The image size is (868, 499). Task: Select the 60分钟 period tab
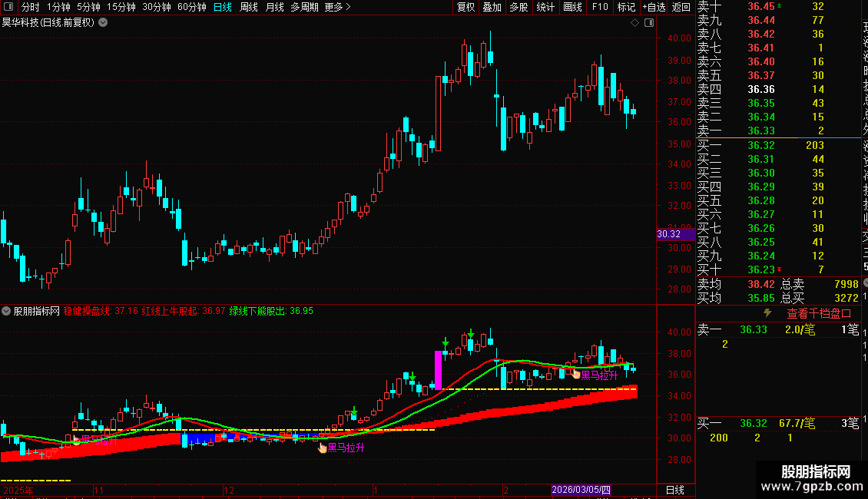pyautogui.click(x=191, y=7)
